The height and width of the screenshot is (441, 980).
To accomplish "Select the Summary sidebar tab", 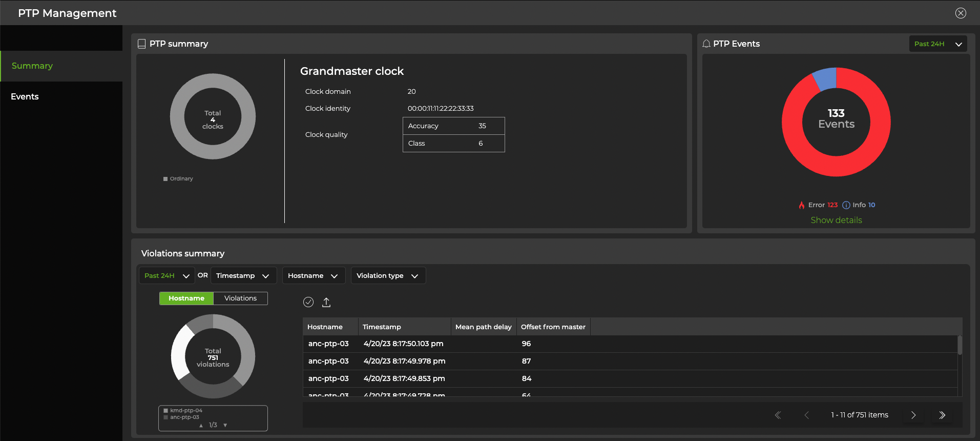I will 32,66.
